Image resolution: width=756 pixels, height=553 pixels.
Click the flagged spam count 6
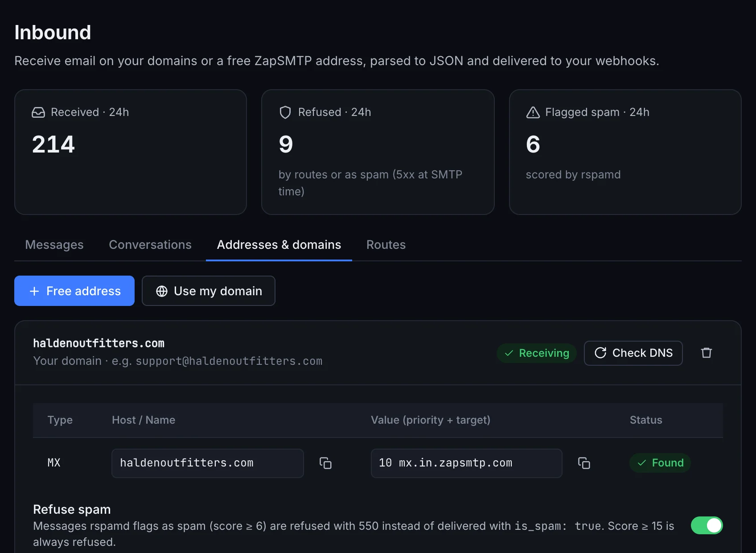point(533,144)
